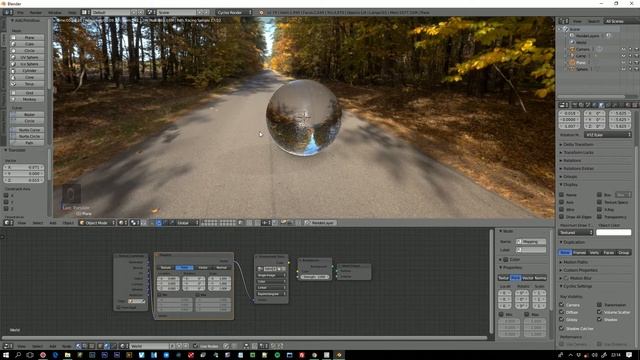Adjust Background node Strength slider
The image size is (640, 360).
point(315,277)
